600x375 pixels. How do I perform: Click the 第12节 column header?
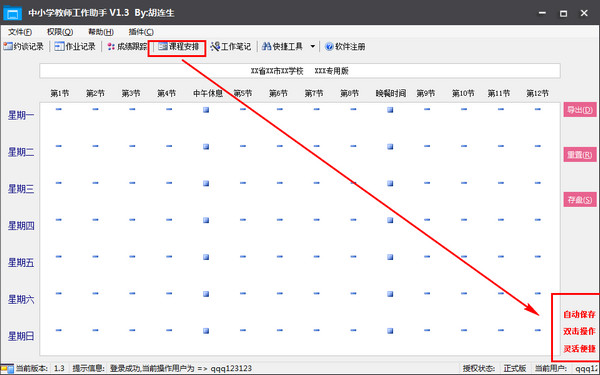pos(537,93)
